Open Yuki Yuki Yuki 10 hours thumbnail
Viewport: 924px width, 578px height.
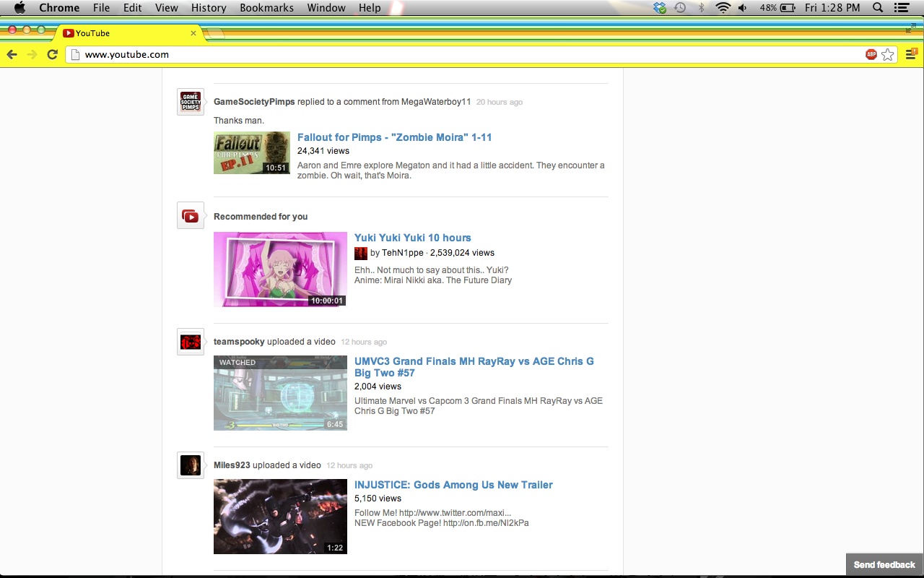[x=280, y=269]
